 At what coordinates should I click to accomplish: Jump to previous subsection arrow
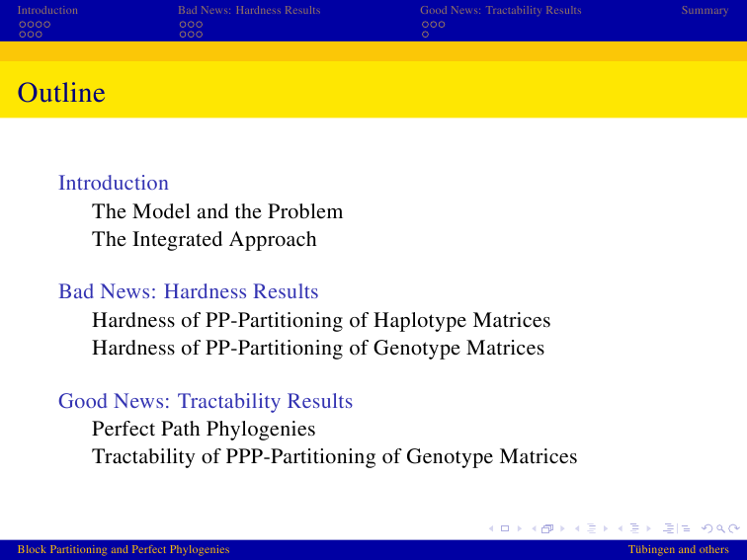pos(577,528)
